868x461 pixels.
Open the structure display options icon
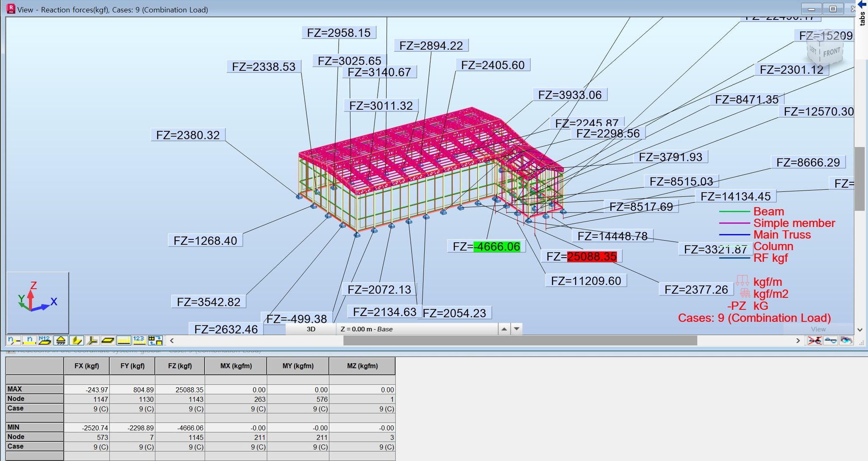pos(155,340)
